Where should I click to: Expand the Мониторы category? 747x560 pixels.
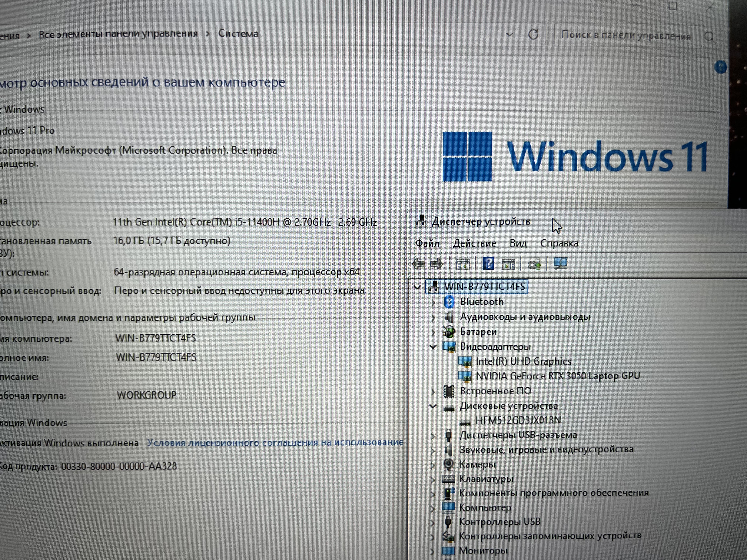(433, 552)
